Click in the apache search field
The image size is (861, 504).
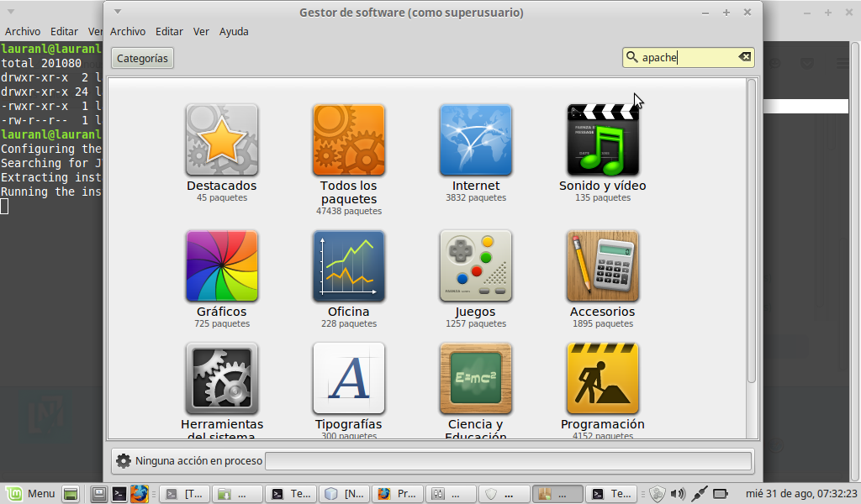click(685, 57)
